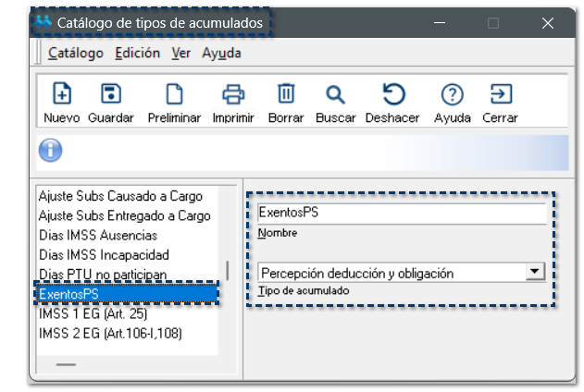Open Ayuda help icon in toolbar

pos(452,94)
